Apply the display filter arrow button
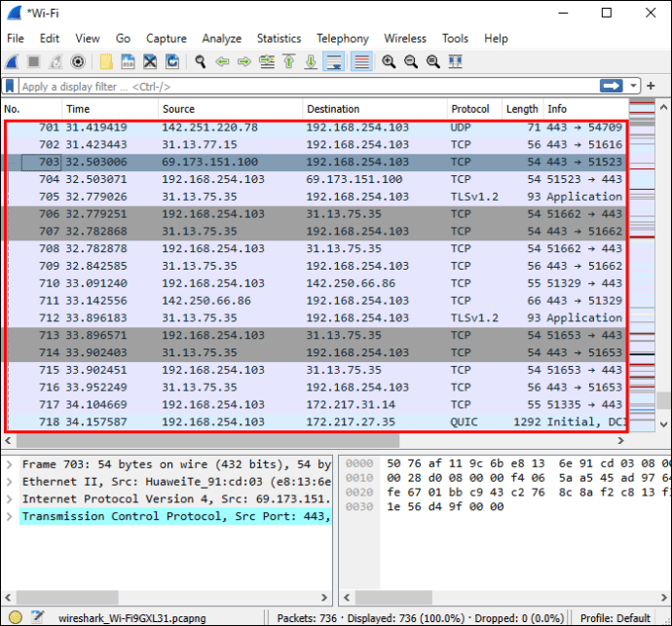Image resolution: width=672 pixels, height=626 pixels. 612,87
